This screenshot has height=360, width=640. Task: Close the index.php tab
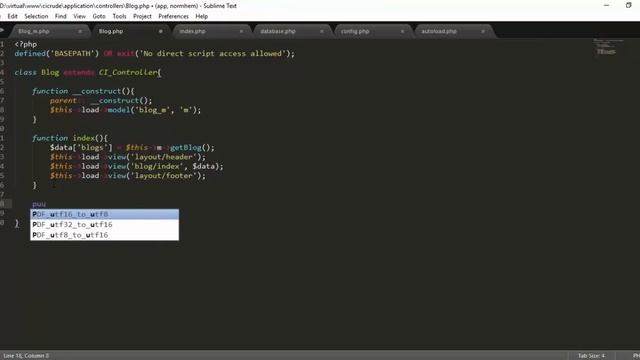pos(241,31)
